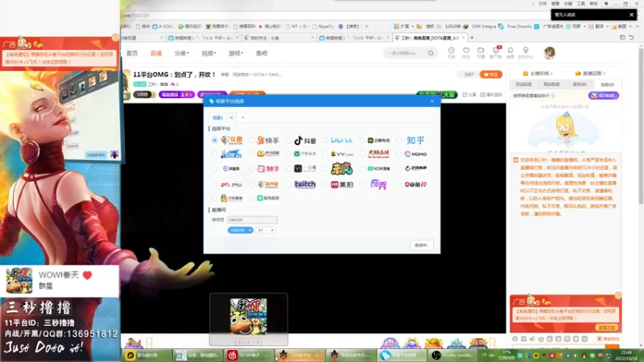This screenshot has width=644, height=362.
Task: Click the taskbar clock showing 21:44
Action: (627, 356)
